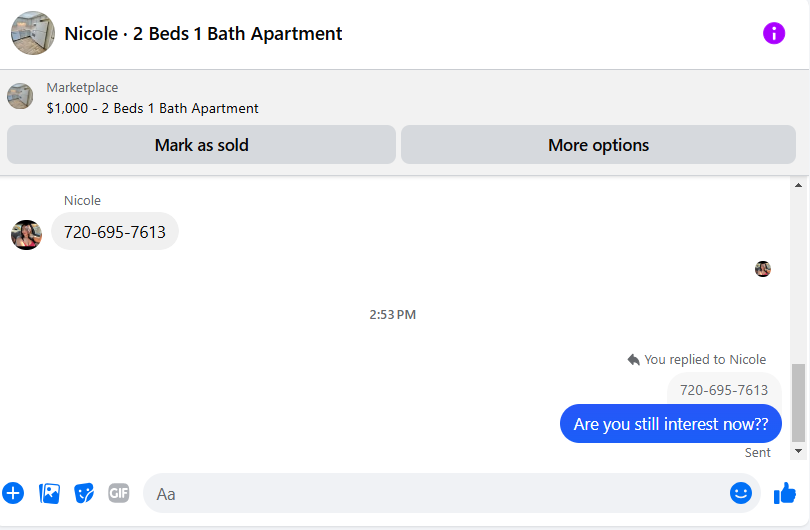The image size is (810, 530).
Task: Send a thumbs-up like
Action: (785, 493)
